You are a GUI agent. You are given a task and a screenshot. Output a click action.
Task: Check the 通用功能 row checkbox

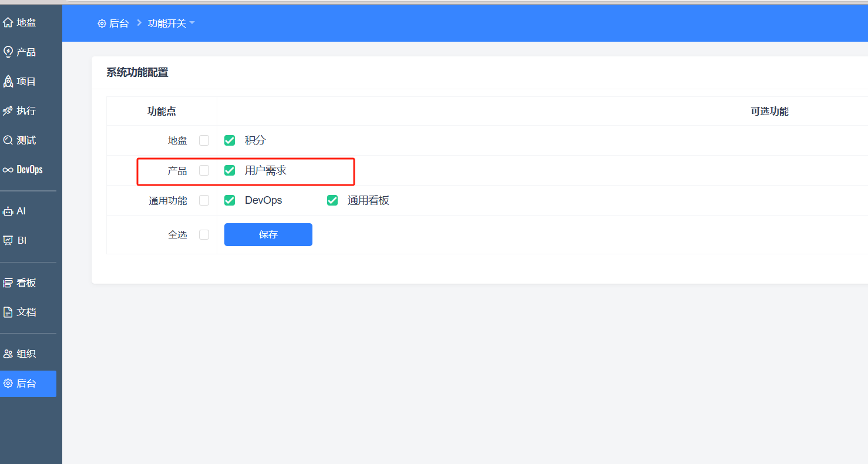click(204, 200)
